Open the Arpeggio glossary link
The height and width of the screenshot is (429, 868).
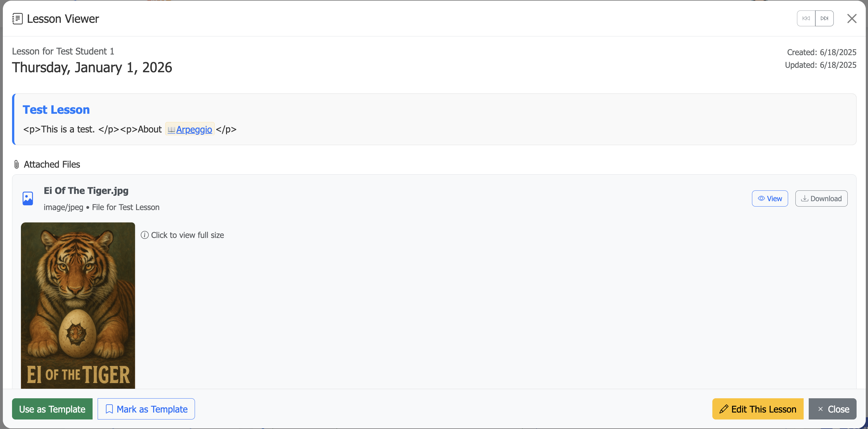pyautogui.click(x=194, y=129)
